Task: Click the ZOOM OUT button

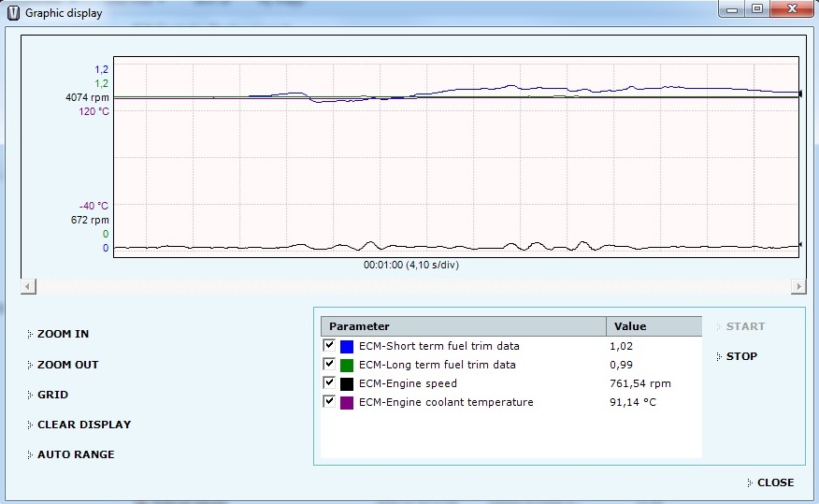Action: click(x=67, y=365)
